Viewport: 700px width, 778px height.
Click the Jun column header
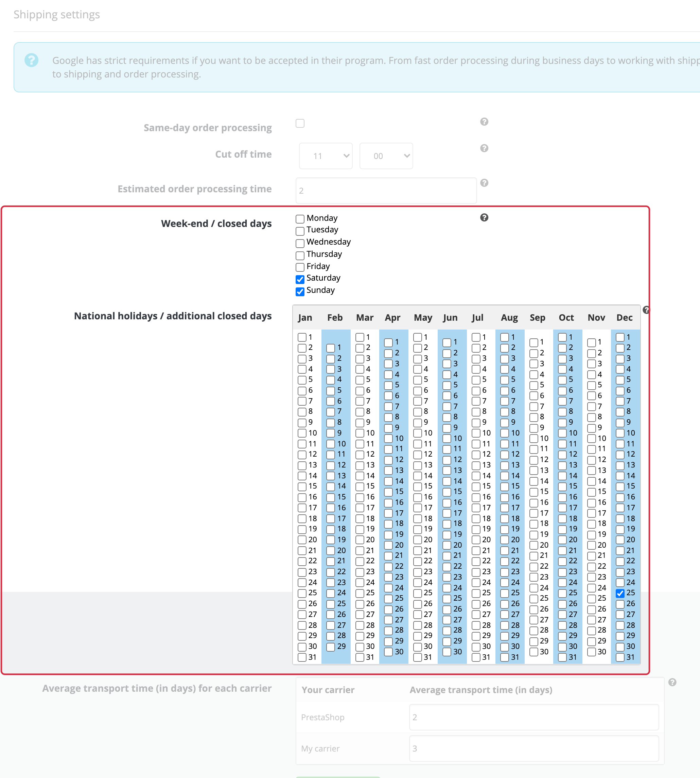pyautogui.click(x=450, y=318)
